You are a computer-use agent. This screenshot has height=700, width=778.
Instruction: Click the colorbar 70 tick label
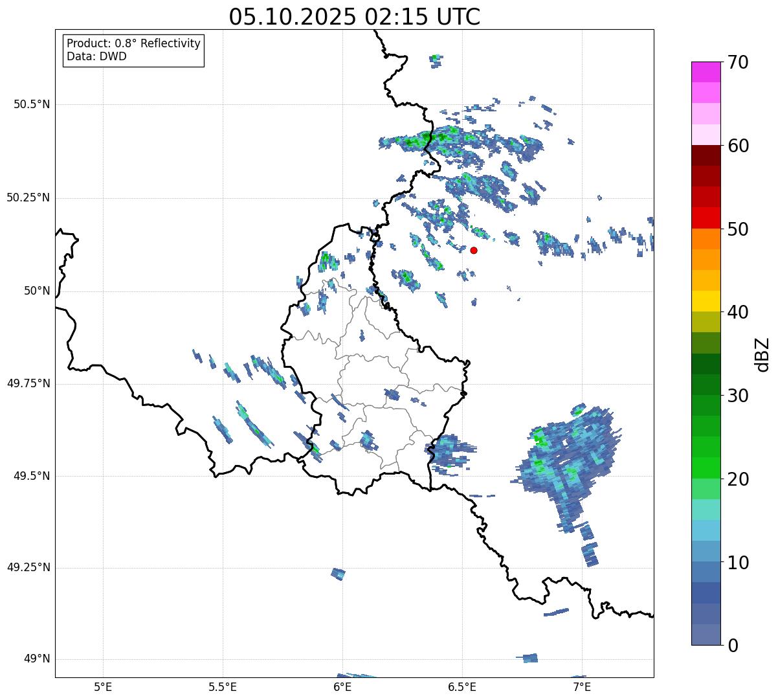[738, 62]
